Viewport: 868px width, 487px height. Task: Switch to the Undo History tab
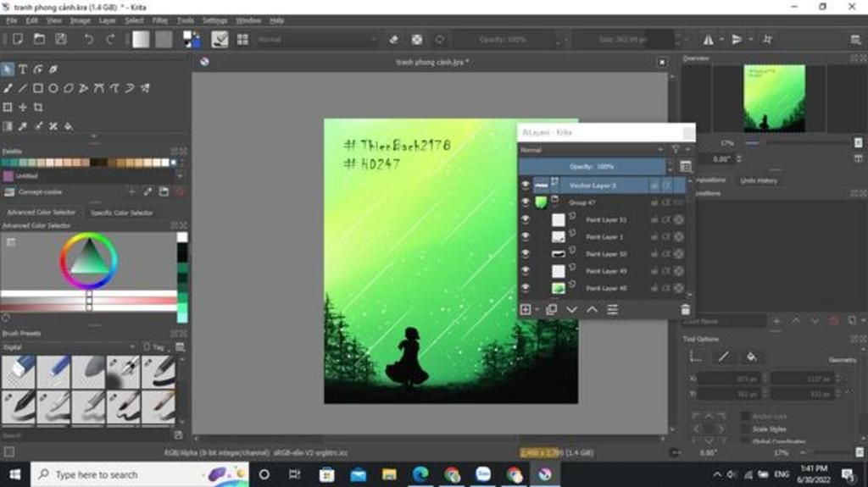[759, 180]
